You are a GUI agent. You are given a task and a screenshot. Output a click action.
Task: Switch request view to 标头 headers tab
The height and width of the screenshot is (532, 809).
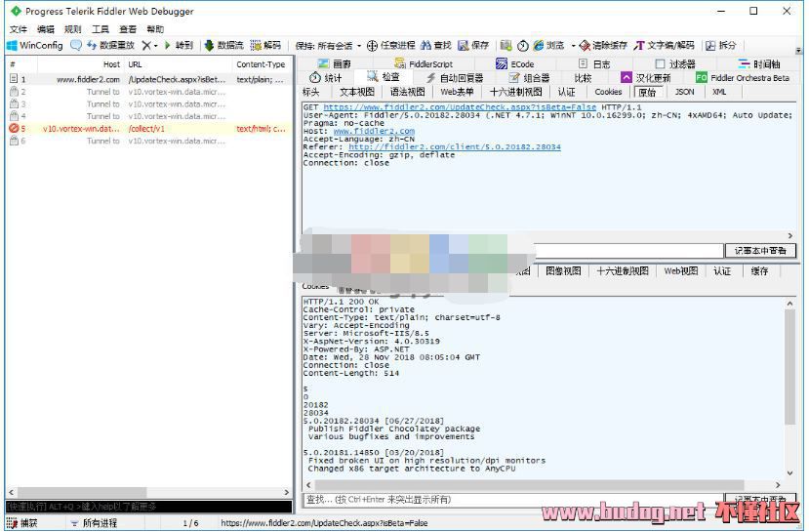pos(311,92)
